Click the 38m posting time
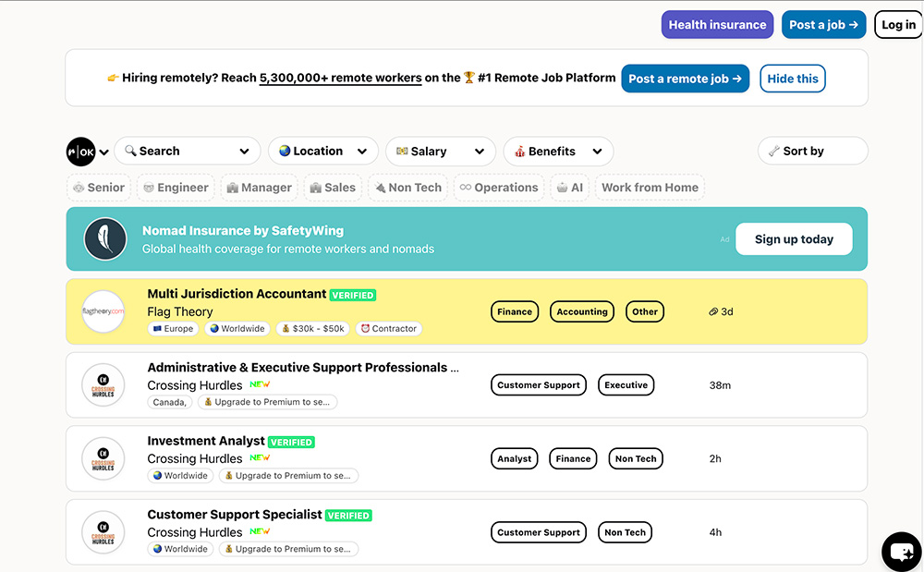This screenshot has height=572, width=924. (x=720, y=385)
